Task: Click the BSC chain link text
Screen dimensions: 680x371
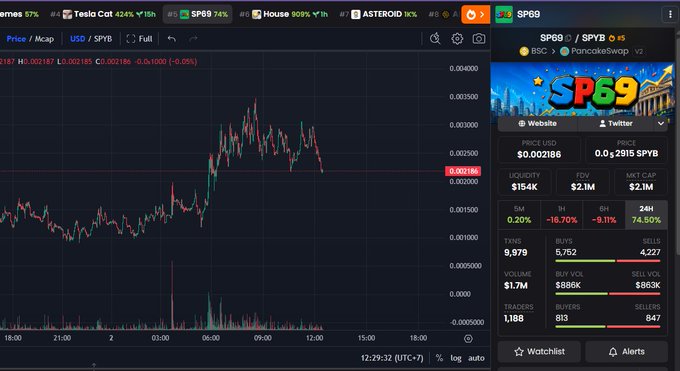Action: point(539,51)
